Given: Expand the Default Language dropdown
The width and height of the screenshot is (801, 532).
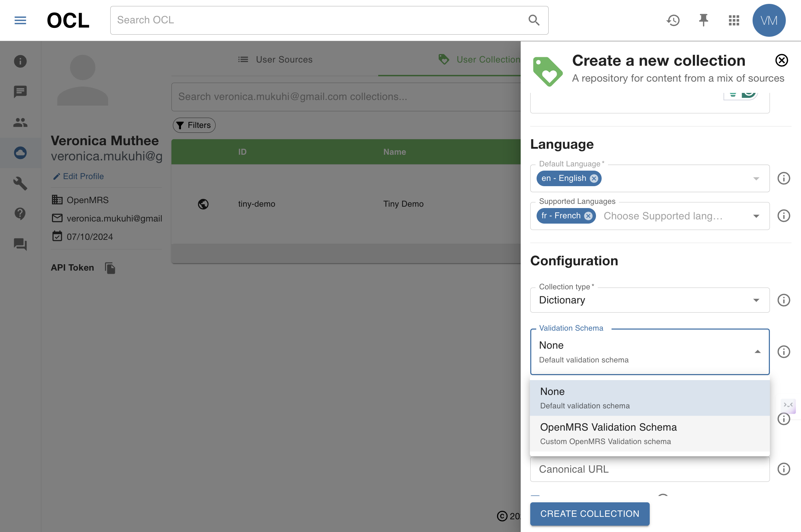Looking at the screenshot, I should [756, 178].
